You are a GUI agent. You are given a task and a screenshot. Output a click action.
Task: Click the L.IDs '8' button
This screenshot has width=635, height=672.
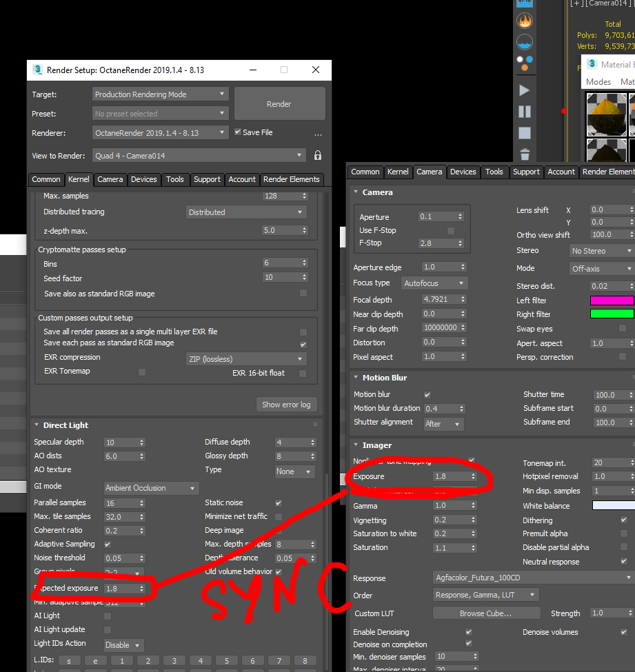point(305,661)
